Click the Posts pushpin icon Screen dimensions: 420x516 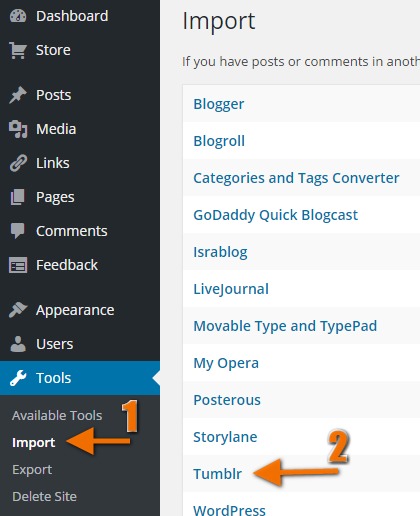click(18, 95)
